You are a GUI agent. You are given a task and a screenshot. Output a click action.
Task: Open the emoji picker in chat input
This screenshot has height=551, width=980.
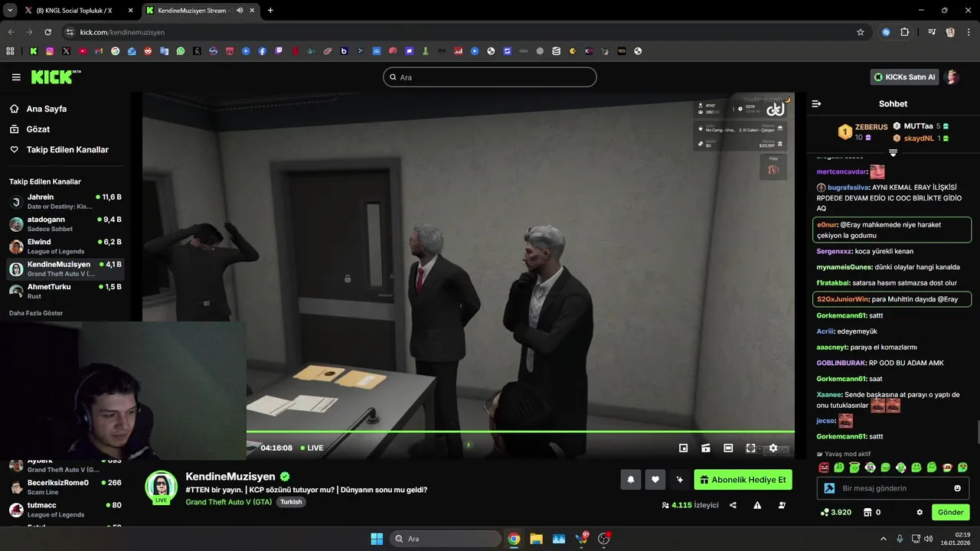(x=957, y=488)
